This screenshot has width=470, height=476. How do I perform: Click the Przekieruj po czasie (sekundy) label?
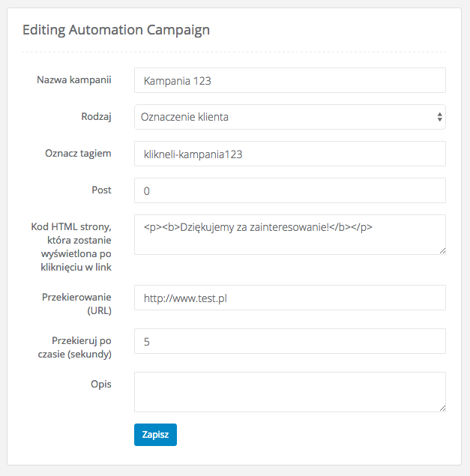tap(75, 347)
